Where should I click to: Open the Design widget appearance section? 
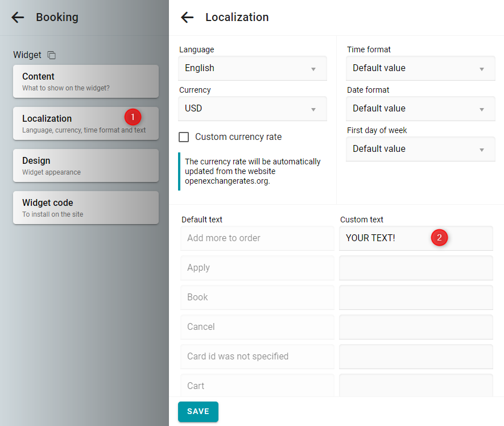click(86, 166)
